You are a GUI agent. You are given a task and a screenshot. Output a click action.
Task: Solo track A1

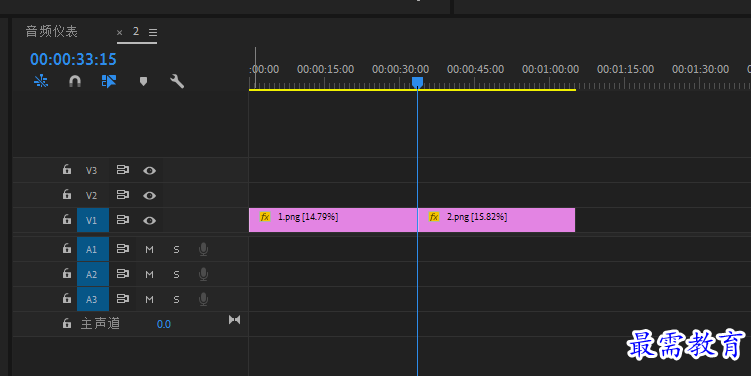coord(176,250)
